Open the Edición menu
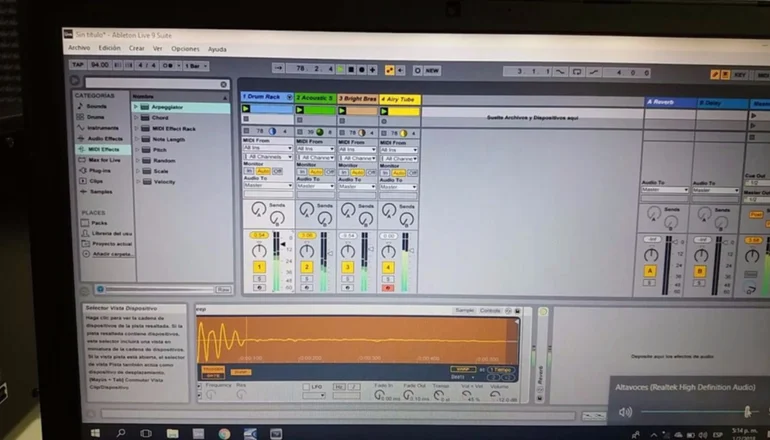The image size is (770, 440). click(x=109, y=48)
